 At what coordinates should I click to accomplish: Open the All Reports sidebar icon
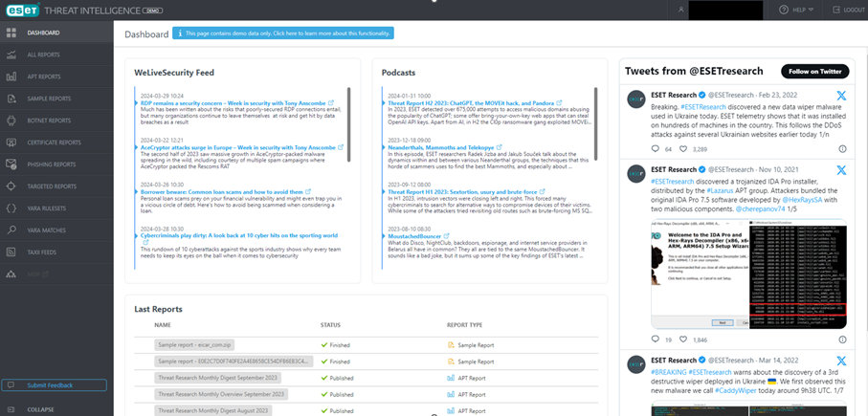coord(11,55)
